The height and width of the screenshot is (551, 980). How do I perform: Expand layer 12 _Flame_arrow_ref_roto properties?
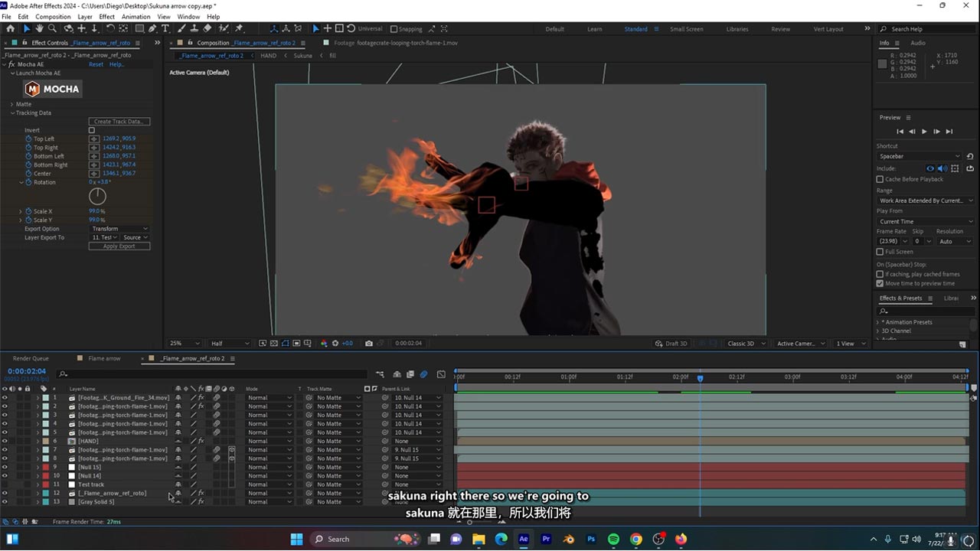click(x=38, y=493)
